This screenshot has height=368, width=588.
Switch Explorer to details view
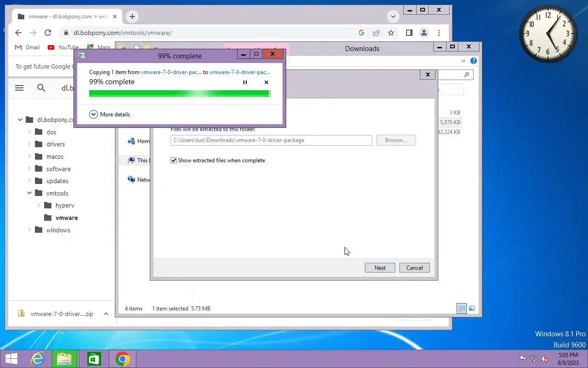pos(462,308)
